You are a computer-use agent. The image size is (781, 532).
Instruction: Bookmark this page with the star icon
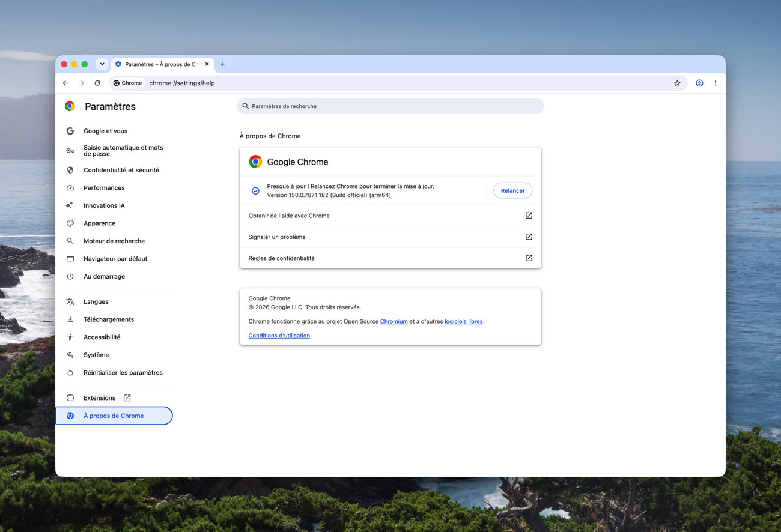(x=677, y=83)
